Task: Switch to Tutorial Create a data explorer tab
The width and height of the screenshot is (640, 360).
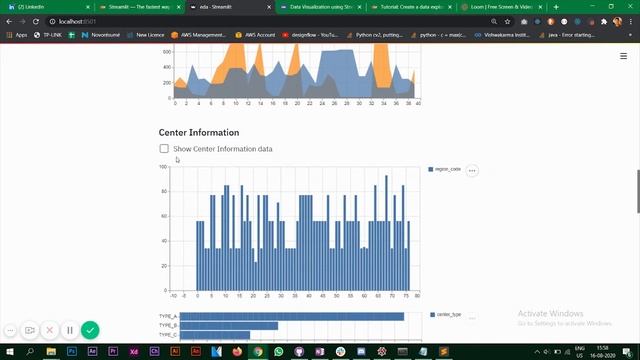Action: tap(411, 7)
